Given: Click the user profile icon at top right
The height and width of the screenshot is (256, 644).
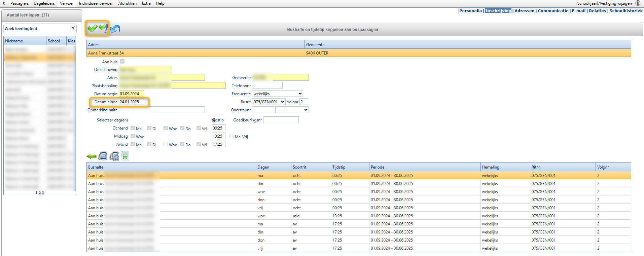Looking at the screenshot, I should [638, 3].
